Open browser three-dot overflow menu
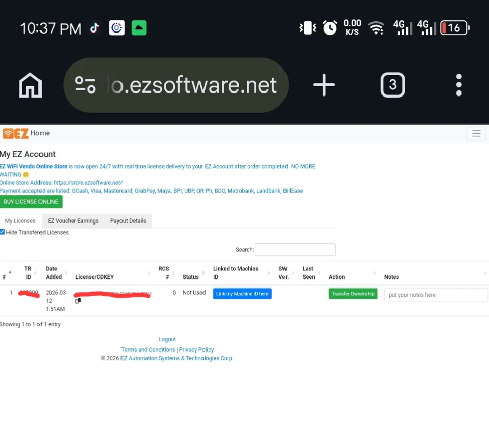The height and width of the screenshot is (448, 489). pyautogui.click(x=458, y=85)
